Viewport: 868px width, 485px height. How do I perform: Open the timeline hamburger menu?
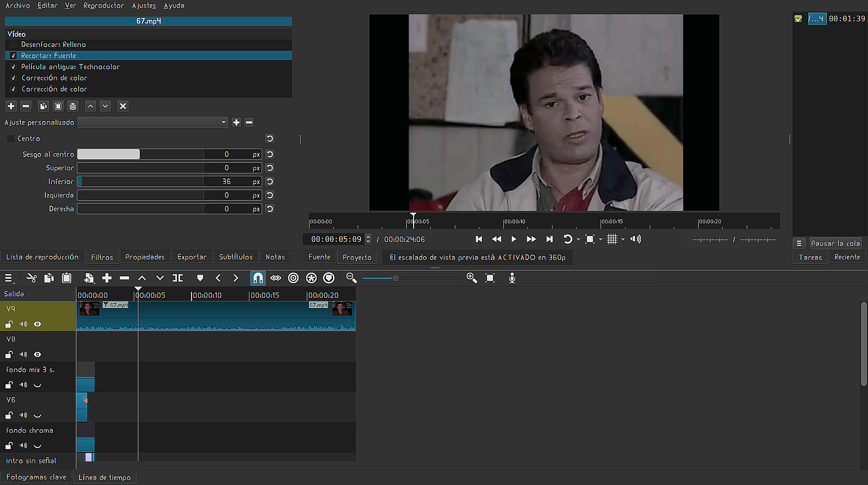click(x=8, y=278)
